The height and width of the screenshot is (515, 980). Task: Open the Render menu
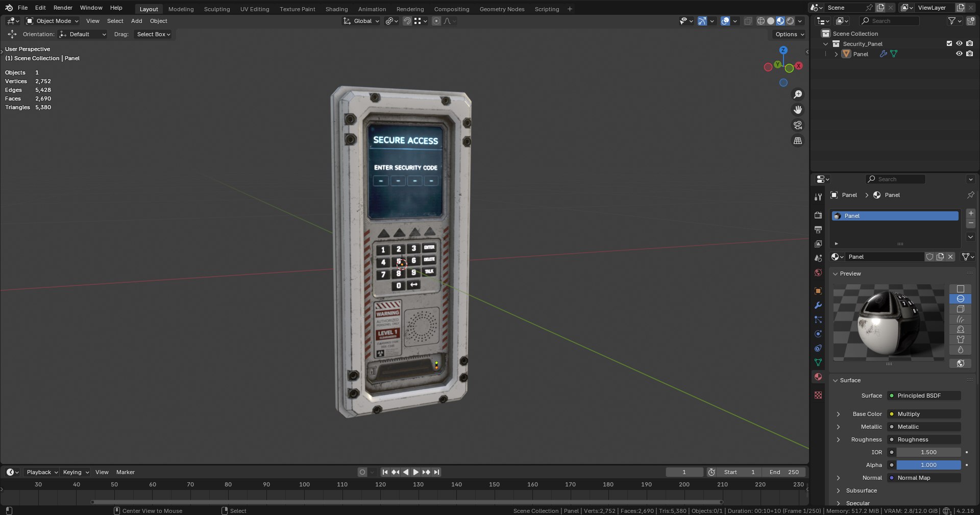tap(63, 8)
